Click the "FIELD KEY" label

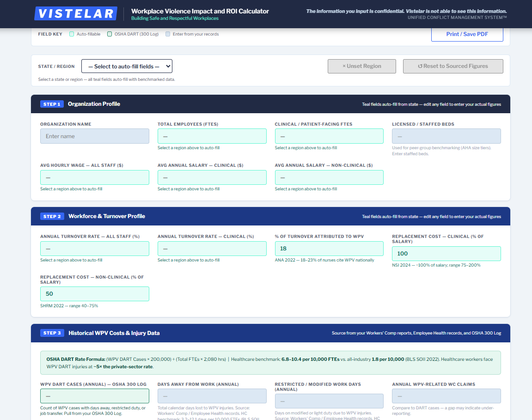(x=50, y=34)
